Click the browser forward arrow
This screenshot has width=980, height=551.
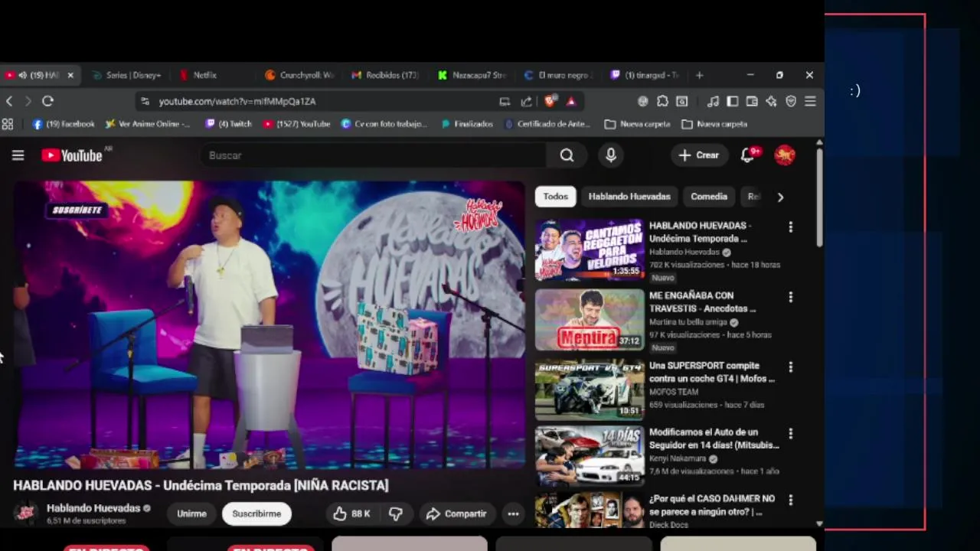[x=28, y=101]
